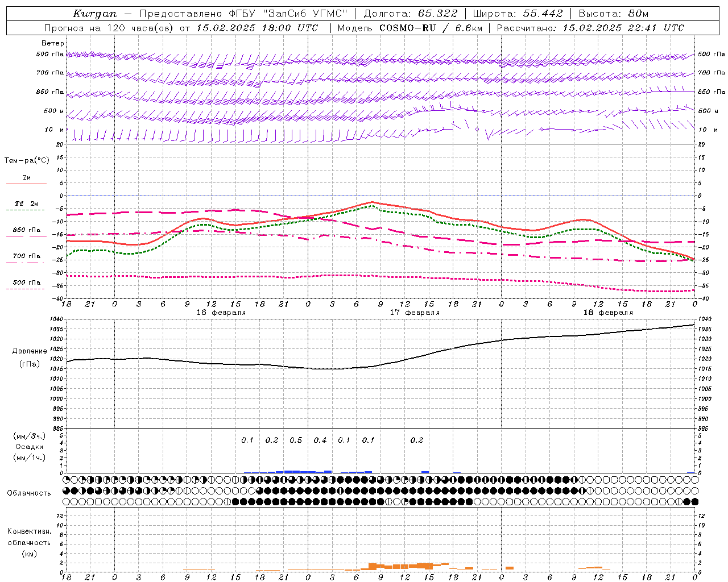Viewport: 728px width, 582px height.
Task: Click the 'Давление' pressure panel label
Action: [30, 351]
